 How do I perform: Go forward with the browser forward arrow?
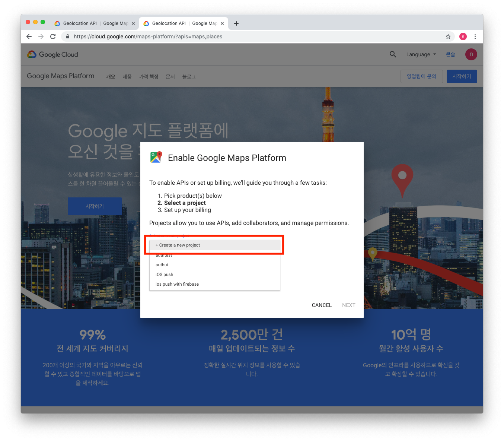41,37
